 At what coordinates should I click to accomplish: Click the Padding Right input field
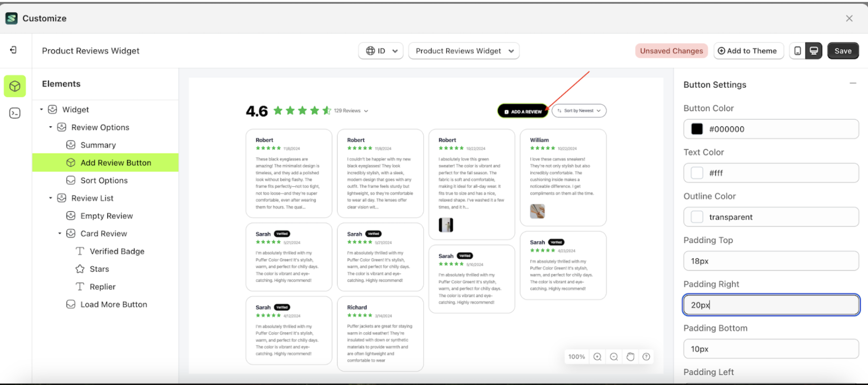[771, 305]
